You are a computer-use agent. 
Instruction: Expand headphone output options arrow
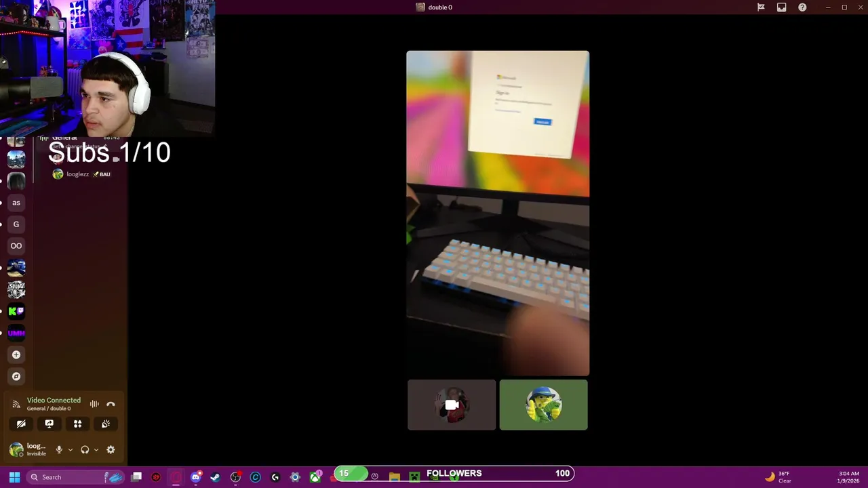(96, 449)
